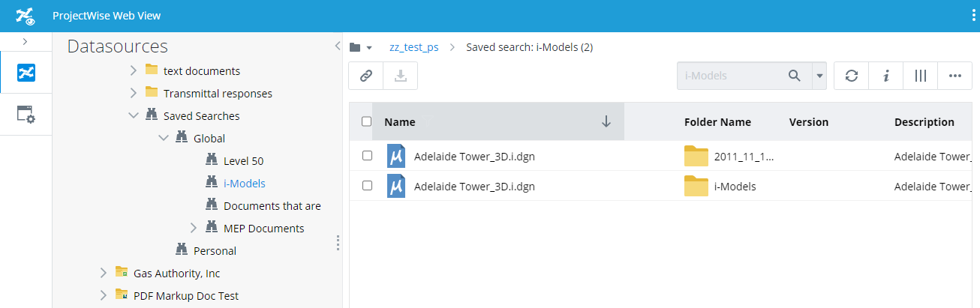This screenshot has height=308, width=980.
Task: Click the search magnifier icon
Action: [794, 76]
